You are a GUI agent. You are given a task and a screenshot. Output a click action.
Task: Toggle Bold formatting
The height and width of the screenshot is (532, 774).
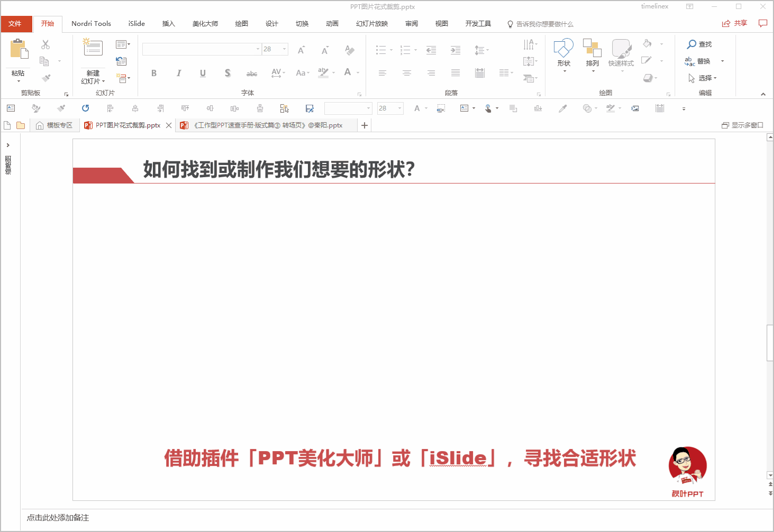pyautogui.click(x=154, y=73)
